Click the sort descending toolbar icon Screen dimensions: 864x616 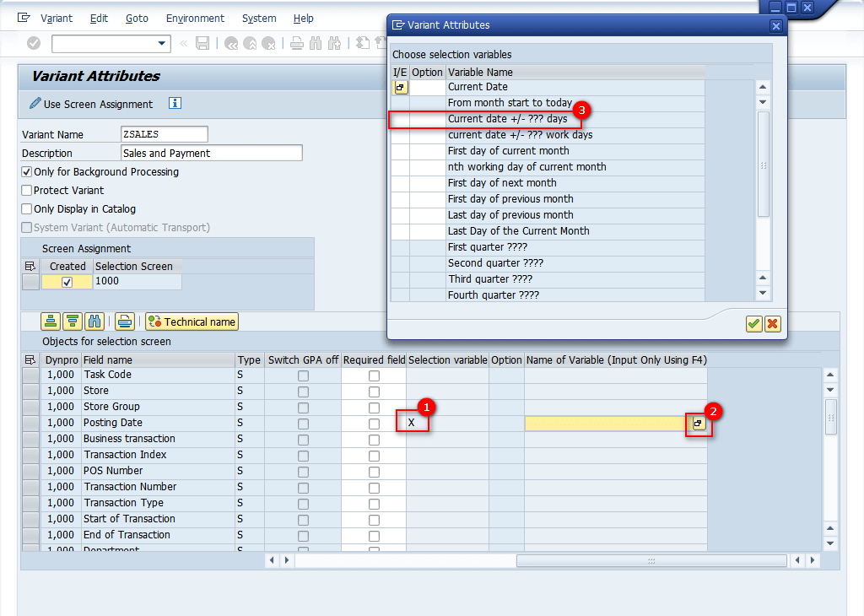(73, 322)
